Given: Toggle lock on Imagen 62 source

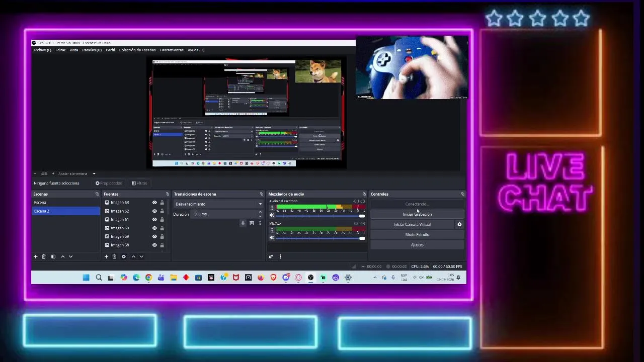Looking at the screenshot, I should click(x=162, y=211).
